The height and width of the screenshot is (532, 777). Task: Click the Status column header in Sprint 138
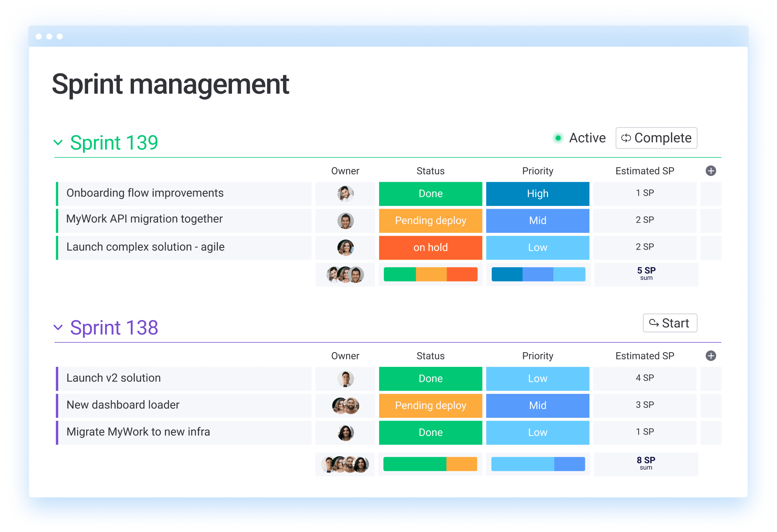point(430,356)
